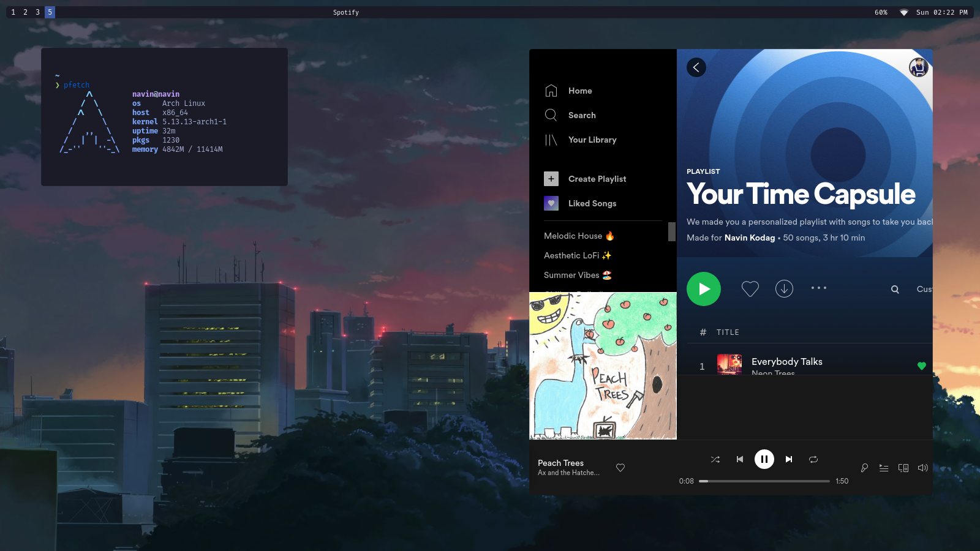Click the Create Playlist label
The image size is (980, 551).
tap(597, 179)
